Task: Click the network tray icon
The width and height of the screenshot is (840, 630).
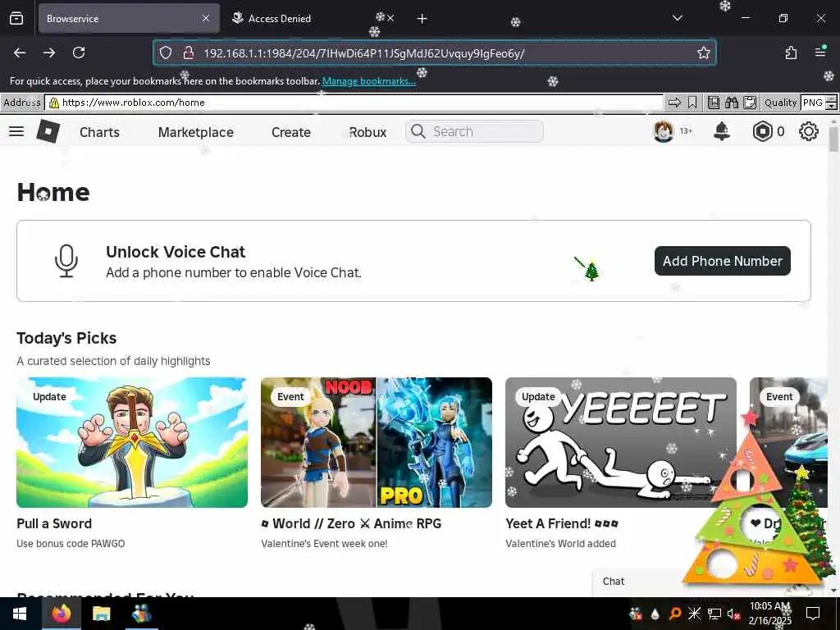Action: [x=714, y=614]
